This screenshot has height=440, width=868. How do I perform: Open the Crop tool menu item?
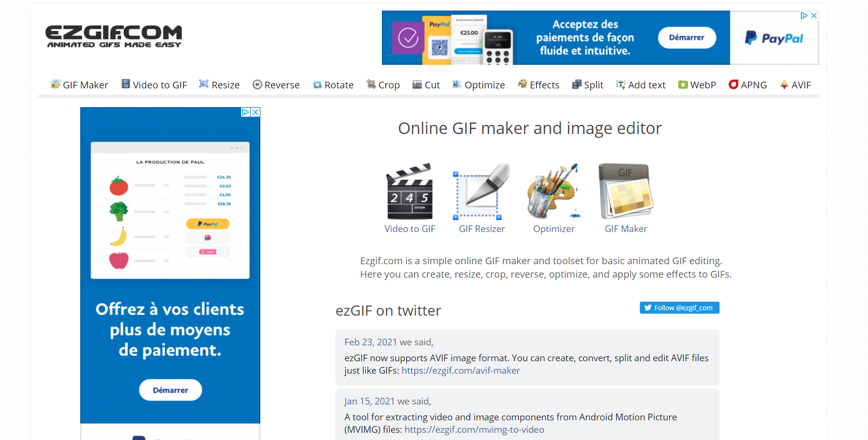tap(383, 85)
